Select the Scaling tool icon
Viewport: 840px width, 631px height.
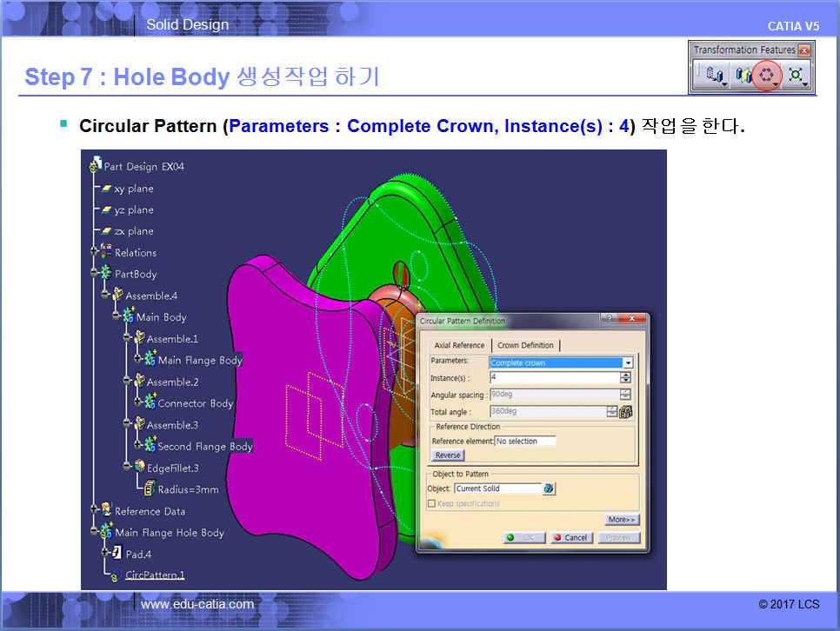tap(795, 76)
